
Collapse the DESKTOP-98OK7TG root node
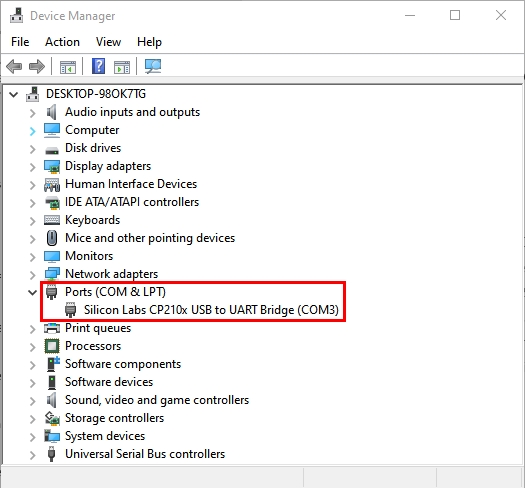14,94
